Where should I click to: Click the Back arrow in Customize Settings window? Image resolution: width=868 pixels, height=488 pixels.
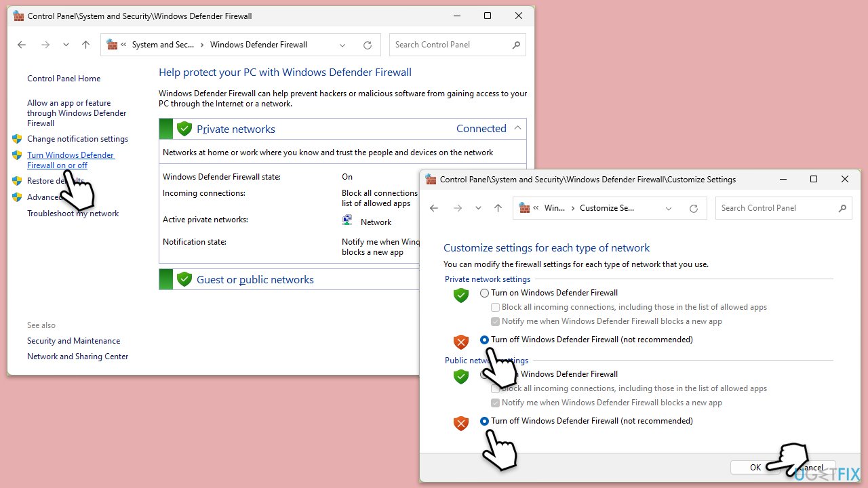[x=434, y=208]
